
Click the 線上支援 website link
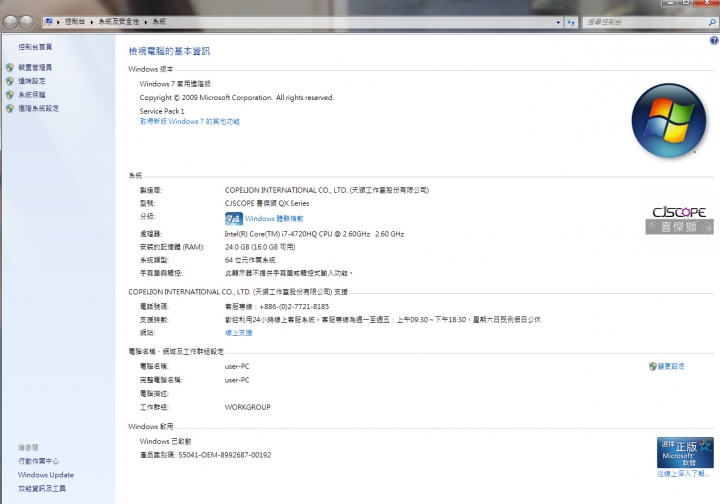coord(238,333)
